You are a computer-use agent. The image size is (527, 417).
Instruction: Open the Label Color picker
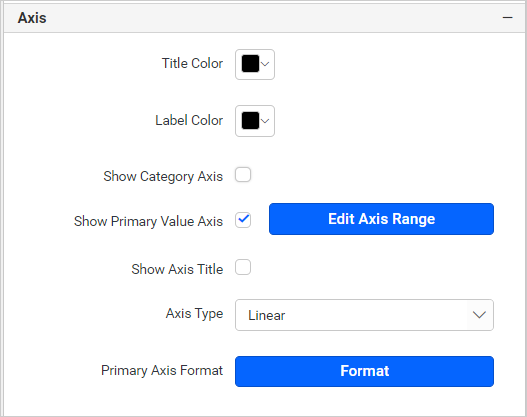click(x=255, y=121)
